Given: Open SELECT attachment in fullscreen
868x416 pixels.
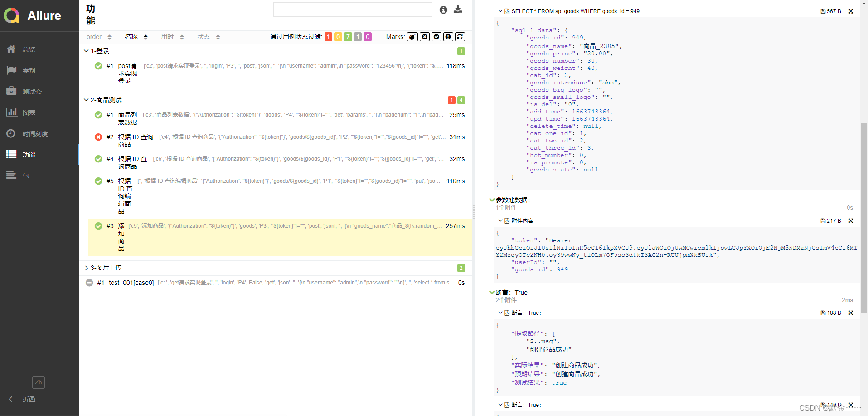Looking at the screenshot, I should point(851,11).
